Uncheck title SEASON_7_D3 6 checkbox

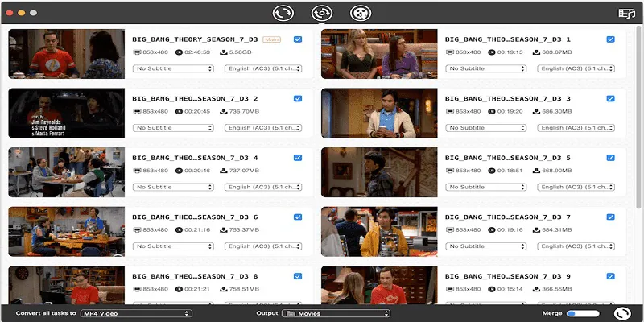pyautogui.click(x=298, y=217)
